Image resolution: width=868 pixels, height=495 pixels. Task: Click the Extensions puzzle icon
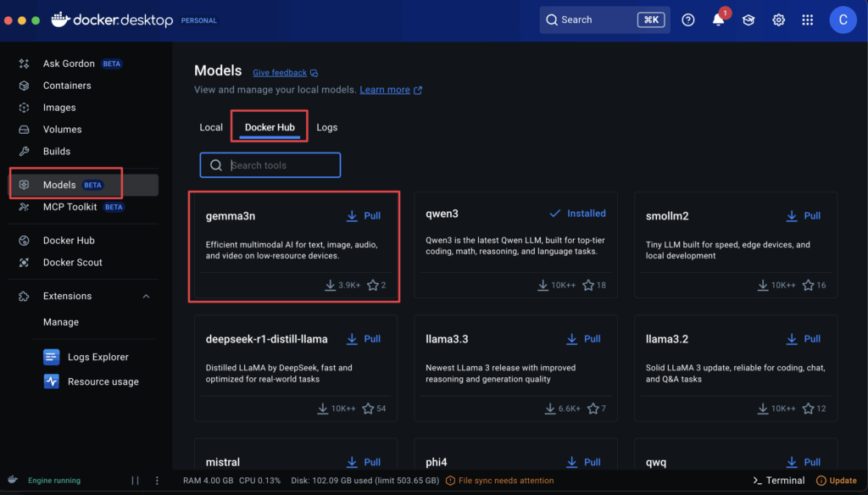(x=24, y=296)
